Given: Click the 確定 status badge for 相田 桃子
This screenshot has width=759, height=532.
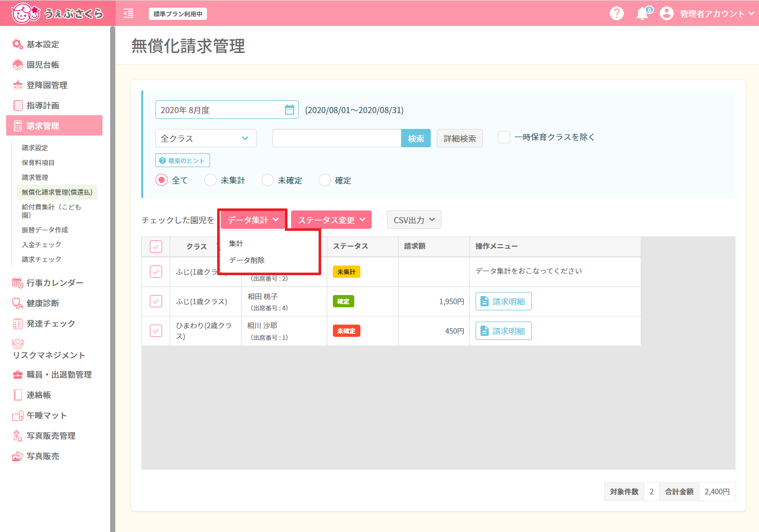Looking at the screenshot, I should [344, 301].
